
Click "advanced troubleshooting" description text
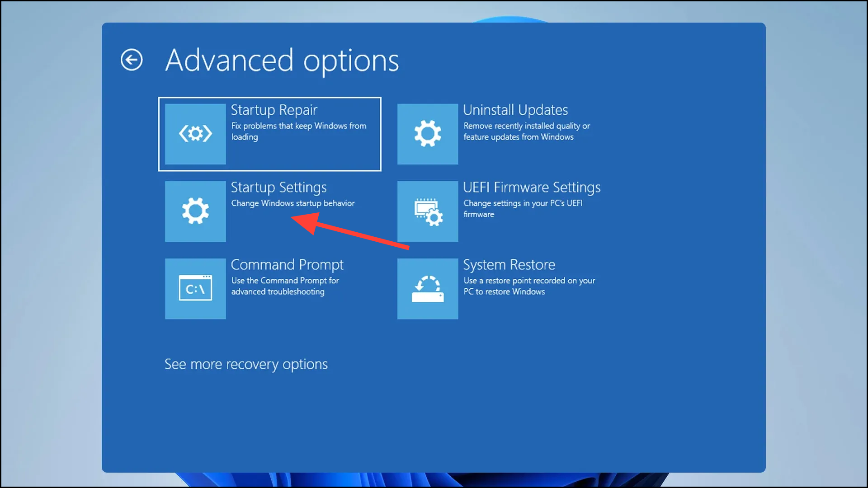(x=278, y=292)
